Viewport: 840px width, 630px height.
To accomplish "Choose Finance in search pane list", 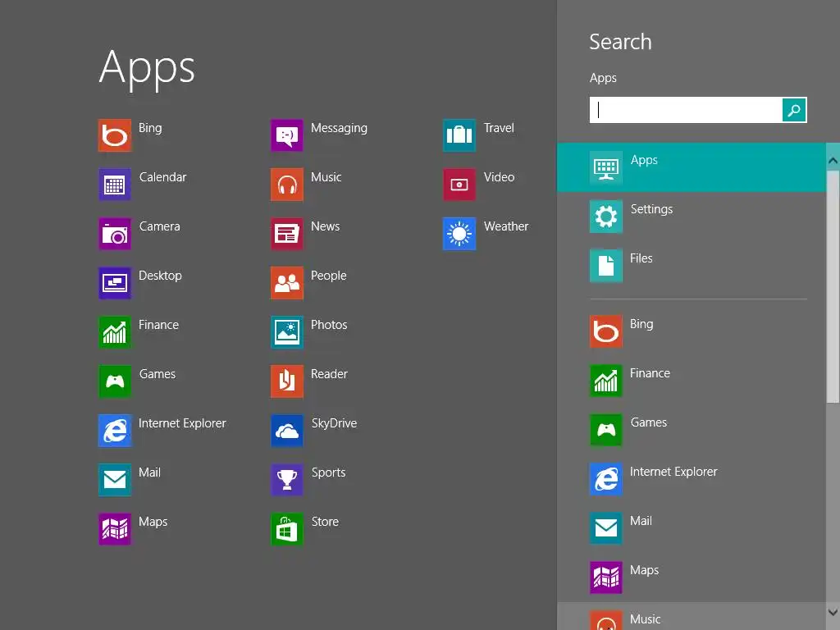I will (x=691, y=381).
